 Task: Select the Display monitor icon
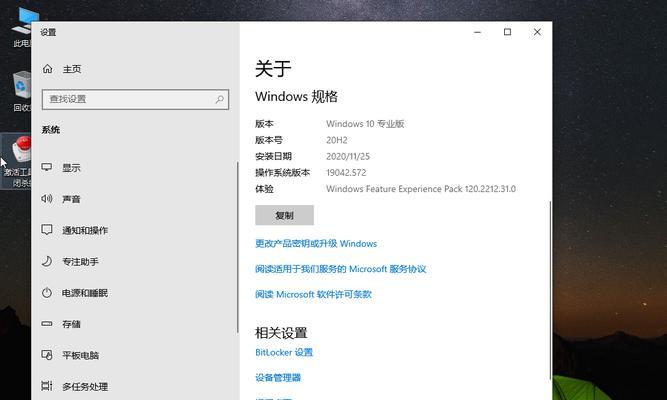pos(47,167)
